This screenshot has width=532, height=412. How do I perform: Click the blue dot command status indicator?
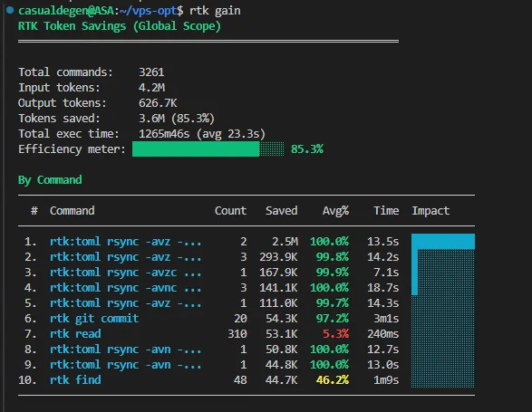10,10
